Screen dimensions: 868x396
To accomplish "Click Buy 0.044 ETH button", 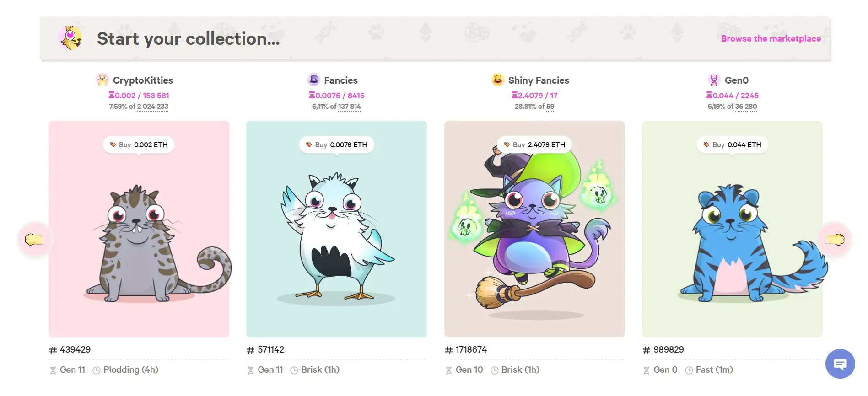I will (732, 145).
